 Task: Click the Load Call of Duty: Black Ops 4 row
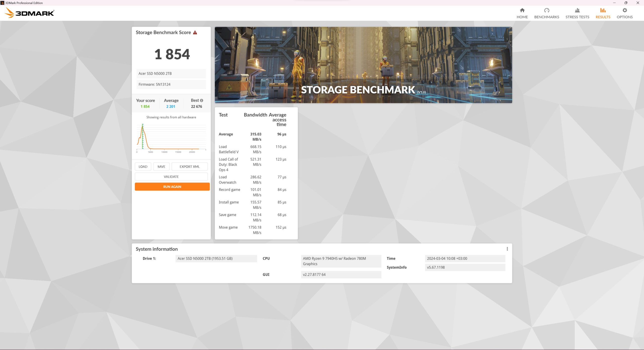pyautogui.click(x=253, y=164)
